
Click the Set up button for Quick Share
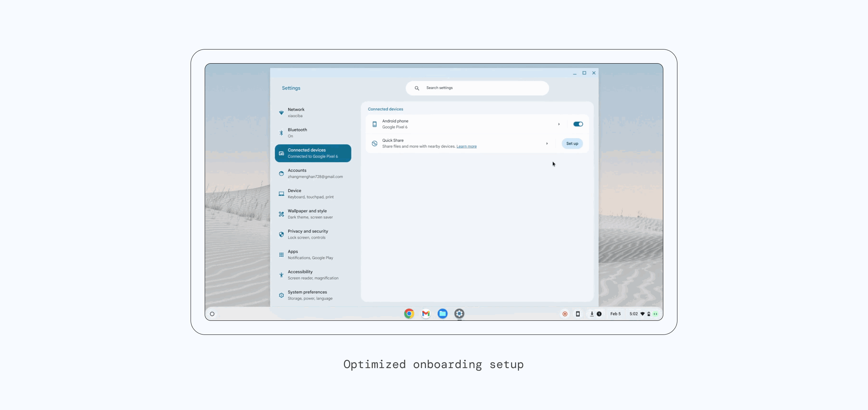point(572,143)
